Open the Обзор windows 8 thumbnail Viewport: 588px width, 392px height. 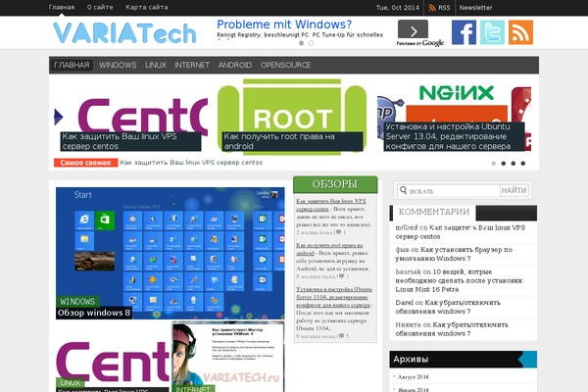click(x=171, y=253)
